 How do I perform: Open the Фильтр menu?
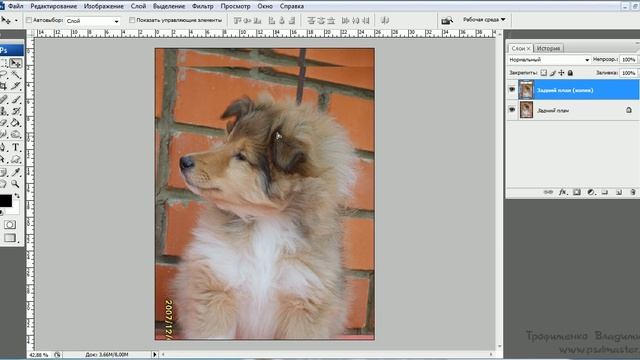202,6
